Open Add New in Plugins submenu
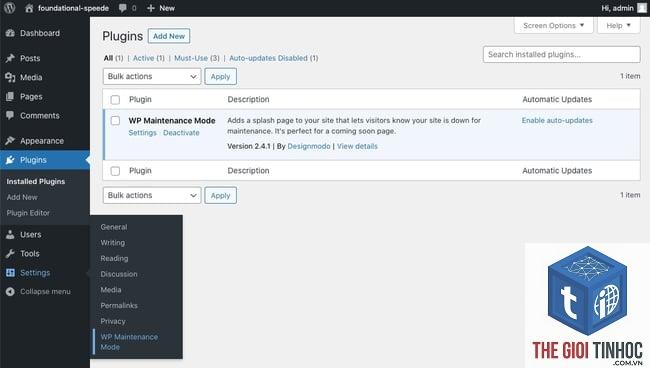This screenshot has width=650, height=368. coord(22,197)
